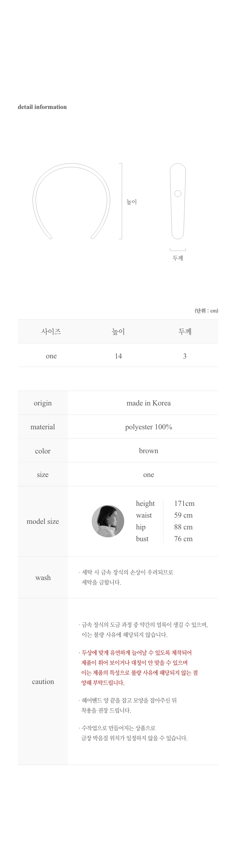Click the height value 14 in the size table
236x868 pixels.
click(x=118, y=356)
